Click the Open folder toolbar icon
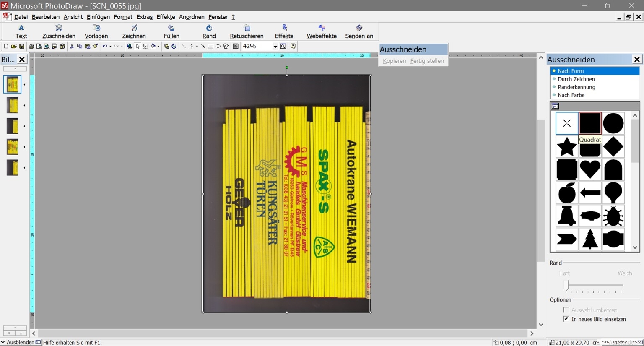This screenshot has width=644, height=346. [x=13, y=46]
